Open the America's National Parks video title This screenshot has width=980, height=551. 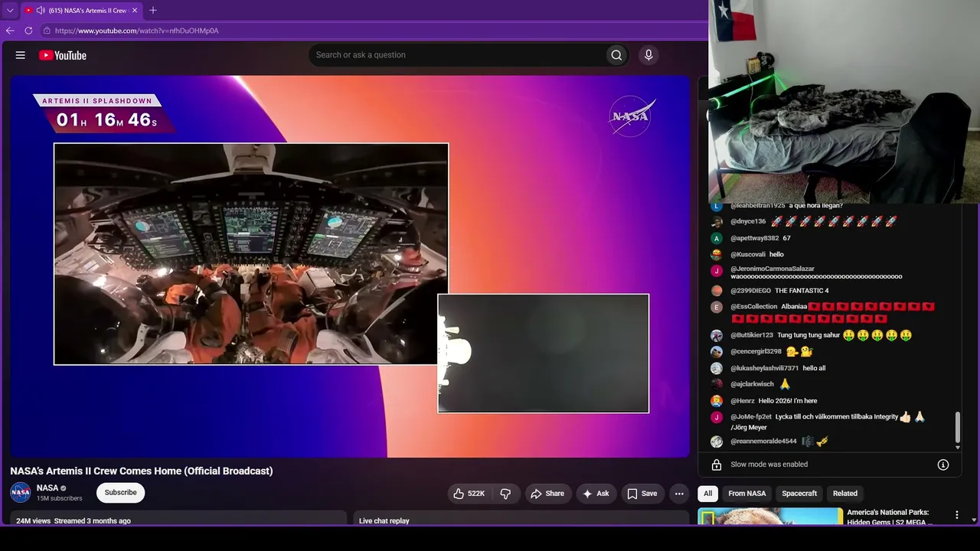tap(890, 517)
